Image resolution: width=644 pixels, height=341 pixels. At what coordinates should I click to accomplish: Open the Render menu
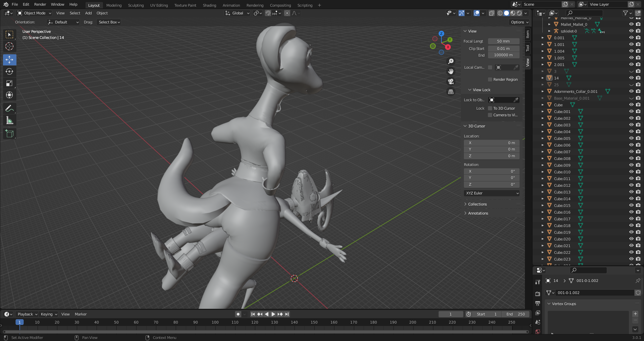40,4
